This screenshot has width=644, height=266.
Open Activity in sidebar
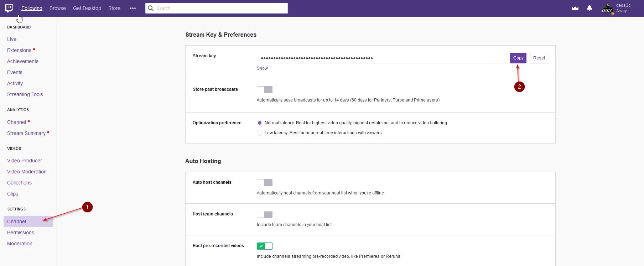coord(15,83)
